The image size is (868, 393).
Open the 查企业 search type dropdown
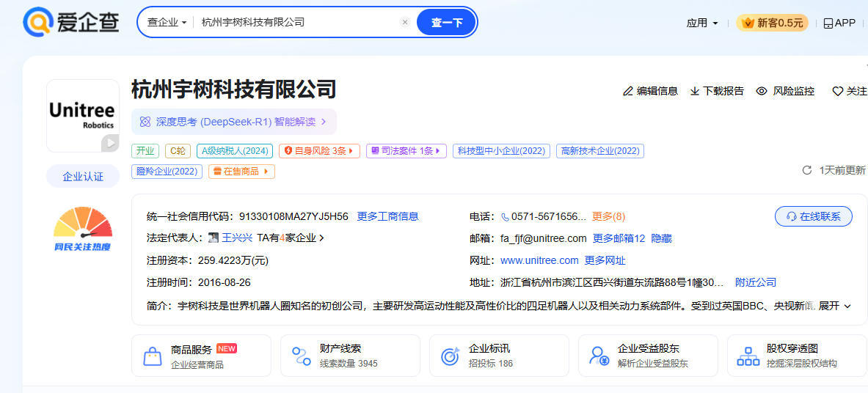point(167,23)
